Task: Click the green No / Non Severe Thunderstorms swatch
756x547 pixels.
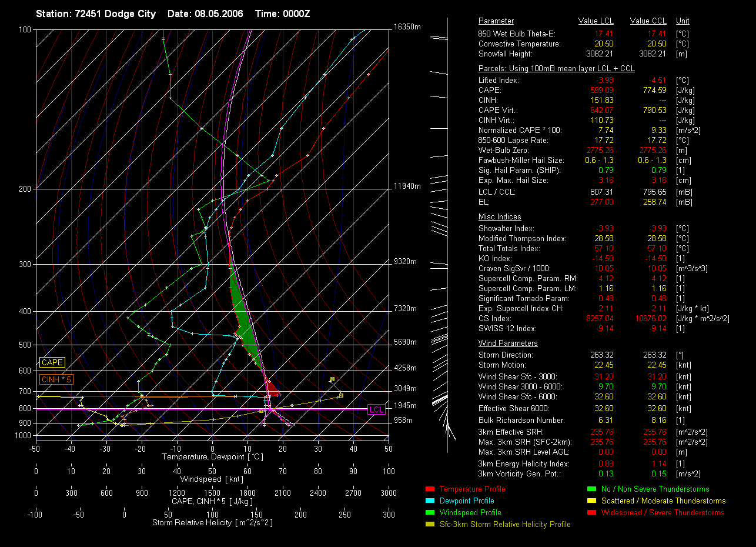Action: pos(591,489)
